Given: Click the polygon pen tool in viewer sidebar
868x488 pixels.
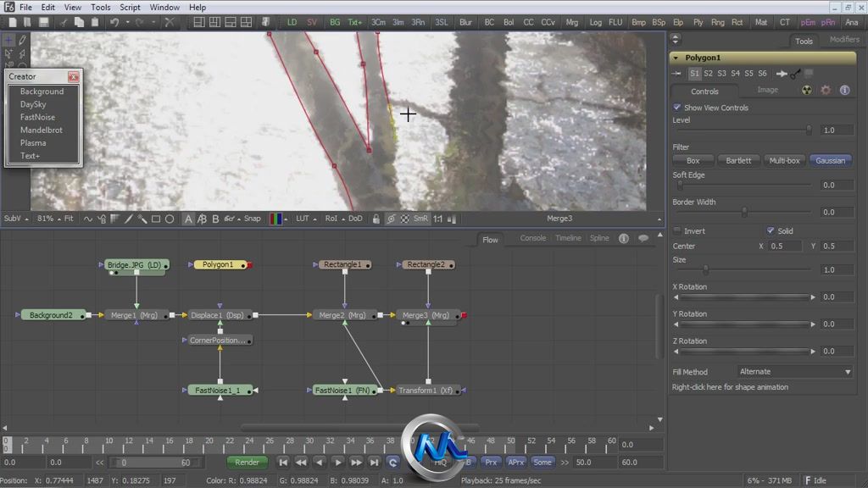Looking at the screenshot, I should (x=22, y=41).
